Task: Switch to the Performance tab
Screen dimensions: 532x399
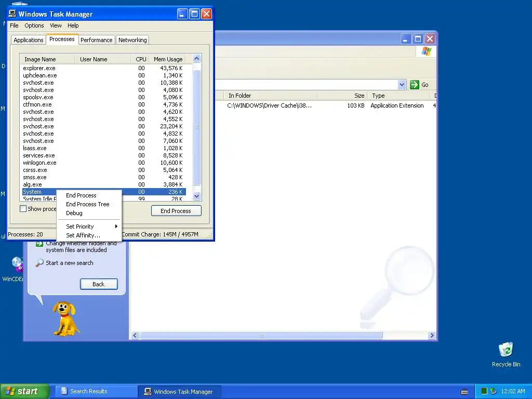Action: (96, 40)
